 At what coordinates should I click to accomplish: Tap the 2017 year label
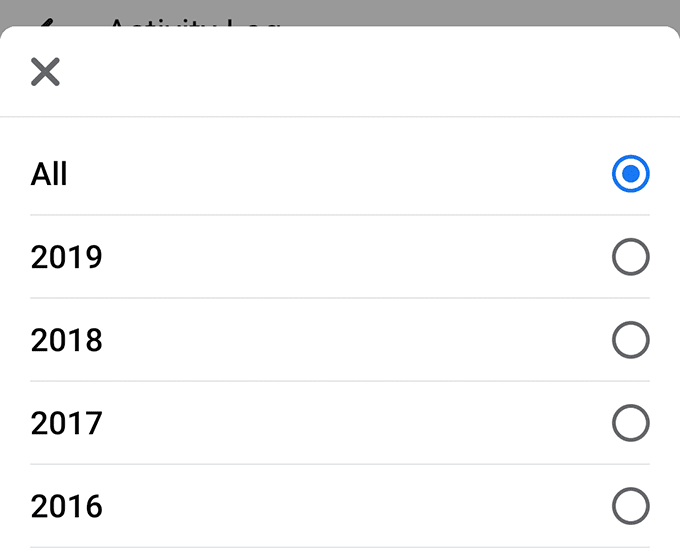(x=66, y=424)
